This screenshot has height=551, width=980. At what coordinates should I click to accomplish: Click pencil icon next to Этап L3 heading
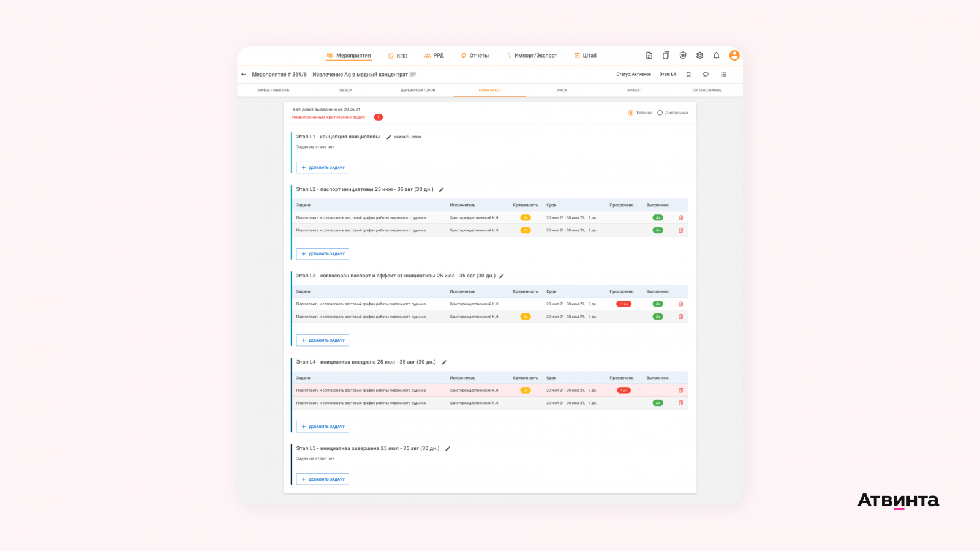click(502, 276)
